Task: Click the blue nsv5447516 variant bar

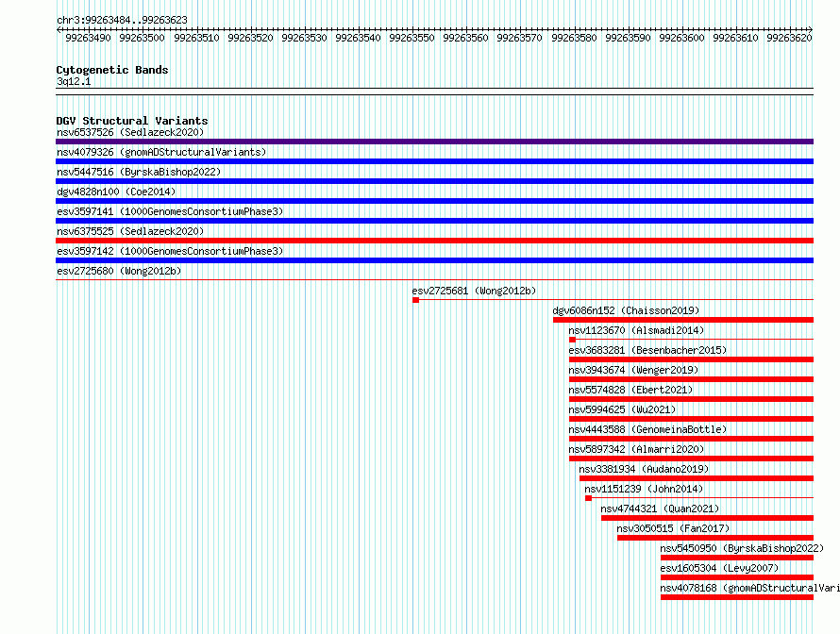Action: 434,181
